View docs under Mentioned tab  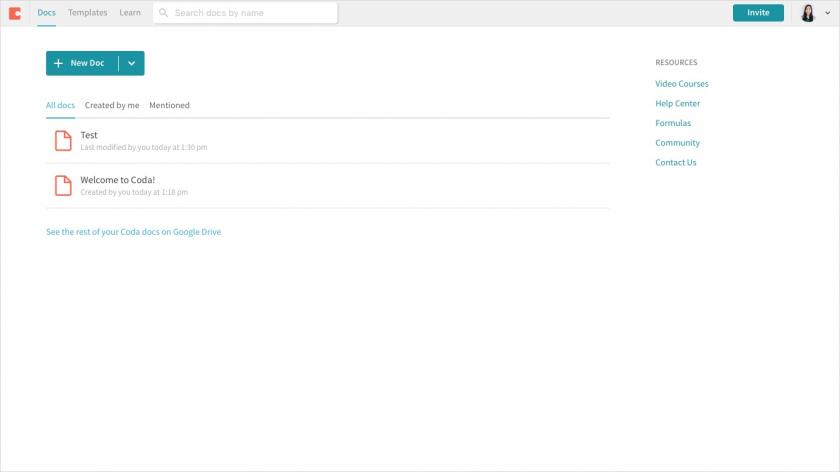click(x=169, y=105)
